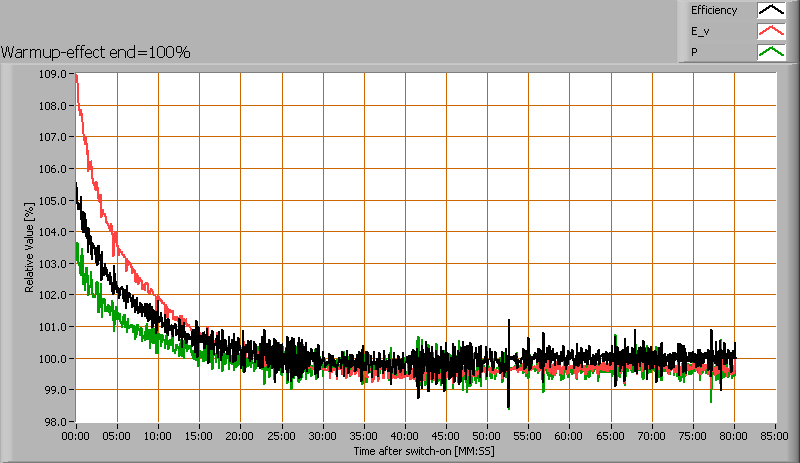The width and height of the screenshot is (800, 463).
Task: Select the 40:00 tick on time axis
Action: (x=405, y=436)
